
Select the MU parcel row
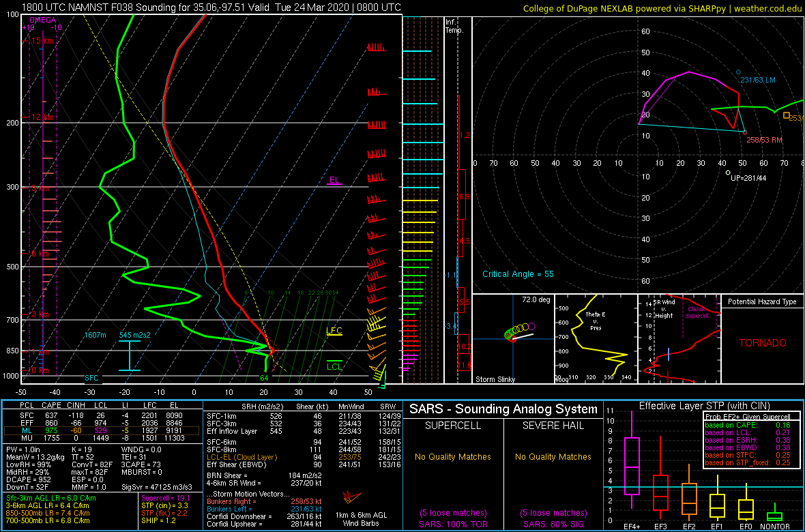click(x=102, y=438)
